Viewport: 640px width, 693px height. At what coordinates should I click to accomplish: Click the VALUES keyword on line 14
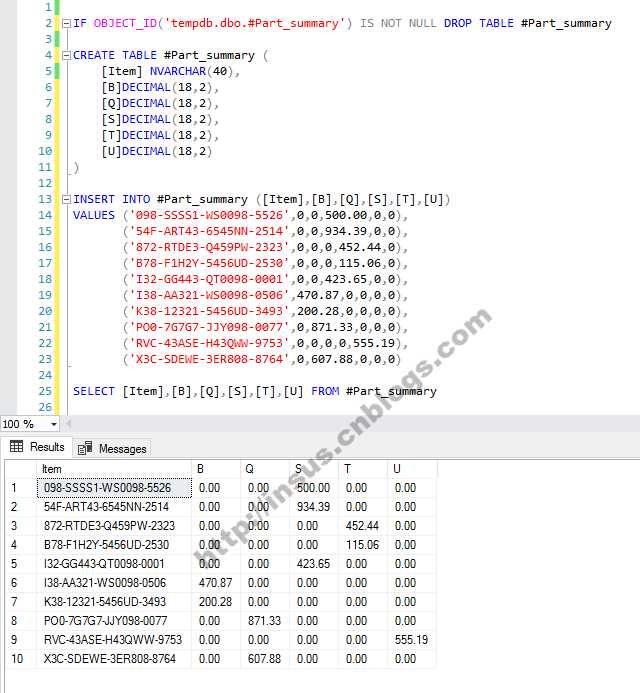coord(93,215)
